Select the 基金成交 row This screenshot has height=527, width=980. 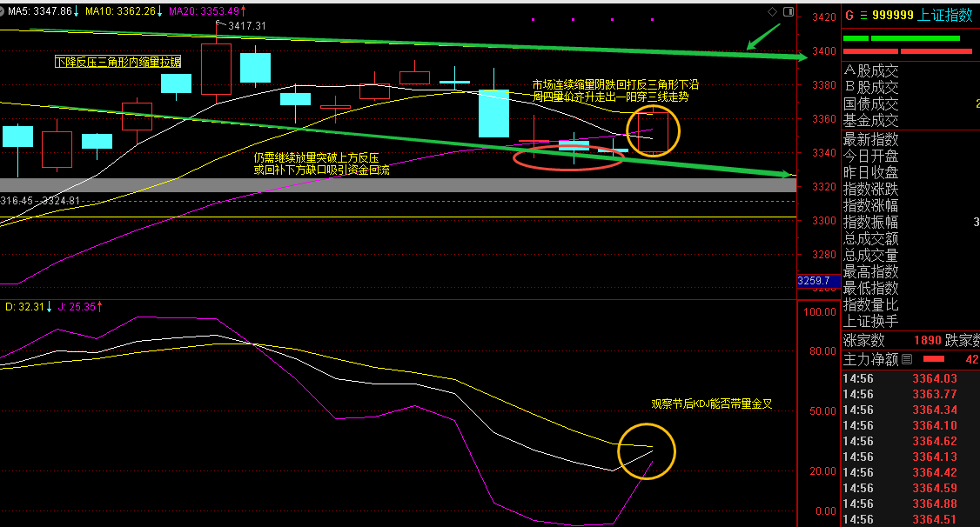pyautogui.click(x=910, y=121)
